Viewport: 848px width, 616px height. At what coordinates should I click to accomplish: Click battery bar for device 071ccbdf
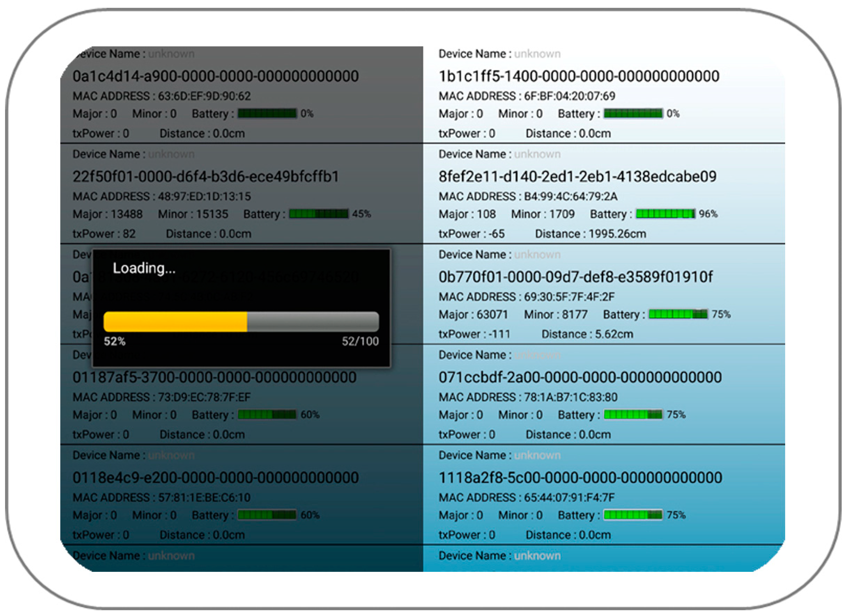click(x=633, y=414)
